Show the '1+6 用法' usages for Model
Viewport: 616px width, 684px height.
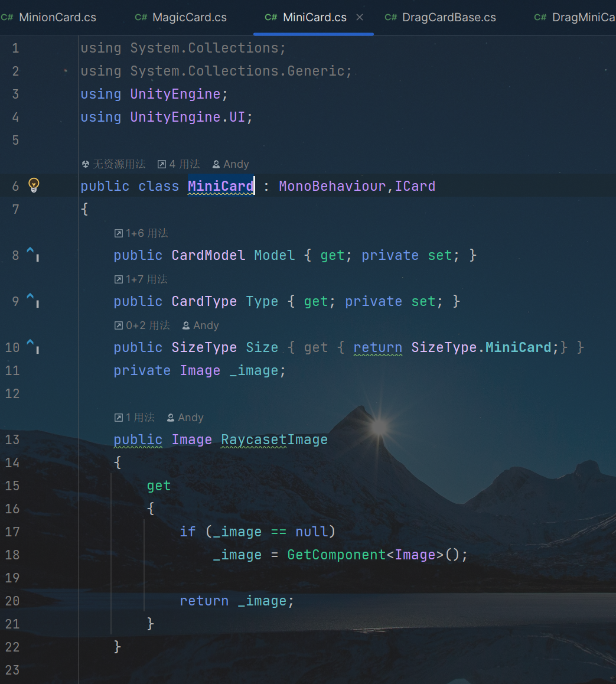pos(141,233)
